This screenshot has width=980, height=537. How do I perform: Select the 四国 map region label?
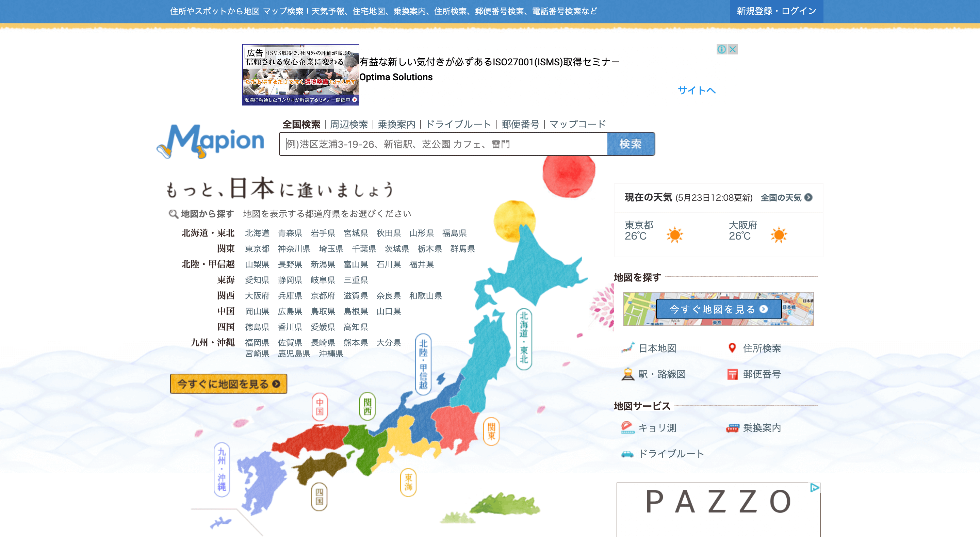(x=319, y=497)
